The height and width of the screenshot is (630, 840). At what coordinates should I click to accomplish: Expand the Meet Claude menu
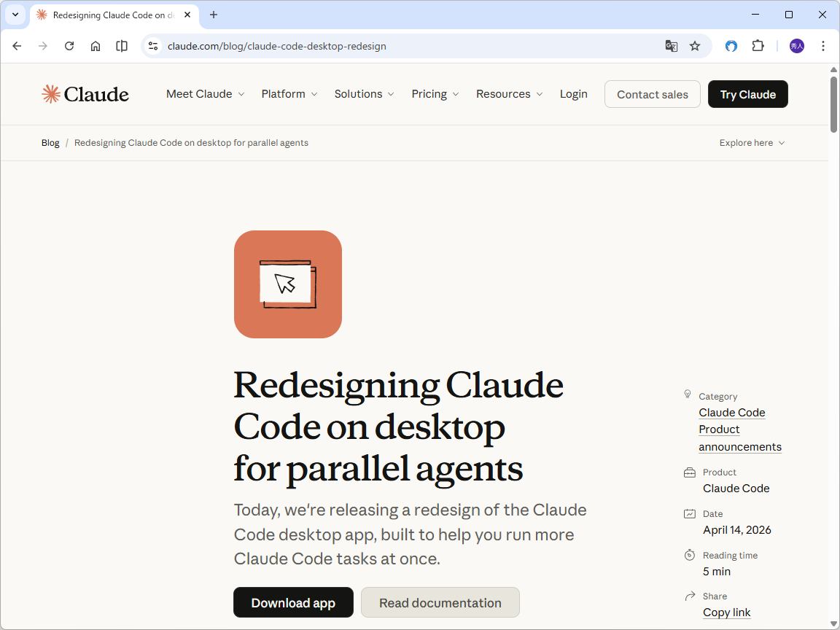205,94
